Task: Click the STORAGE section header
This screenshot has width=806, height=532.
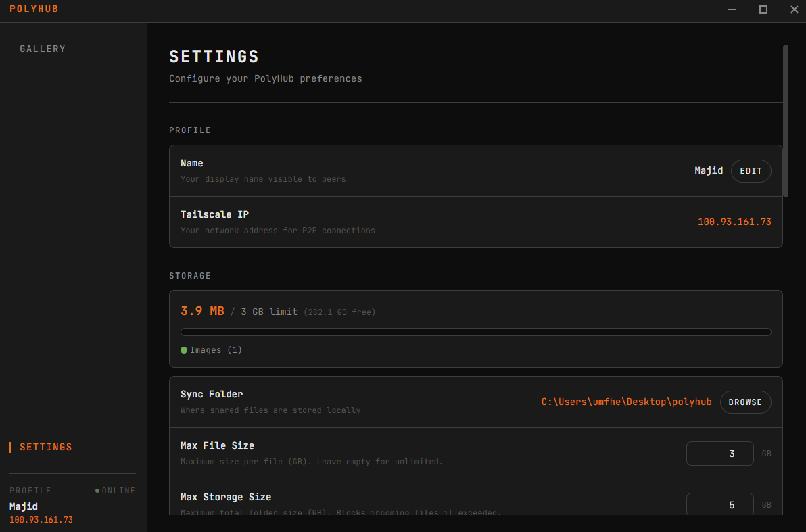Action: pyautogui.click(x=190, y=275)
